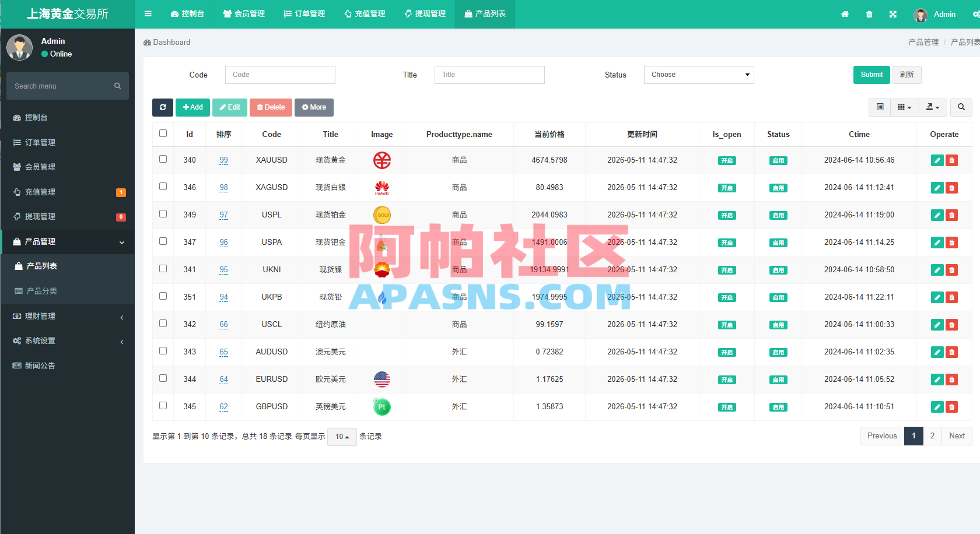The width and height of the screenshot is (980, 534).
Task: Check the checkbox for row 347
Action: point(163,241)
